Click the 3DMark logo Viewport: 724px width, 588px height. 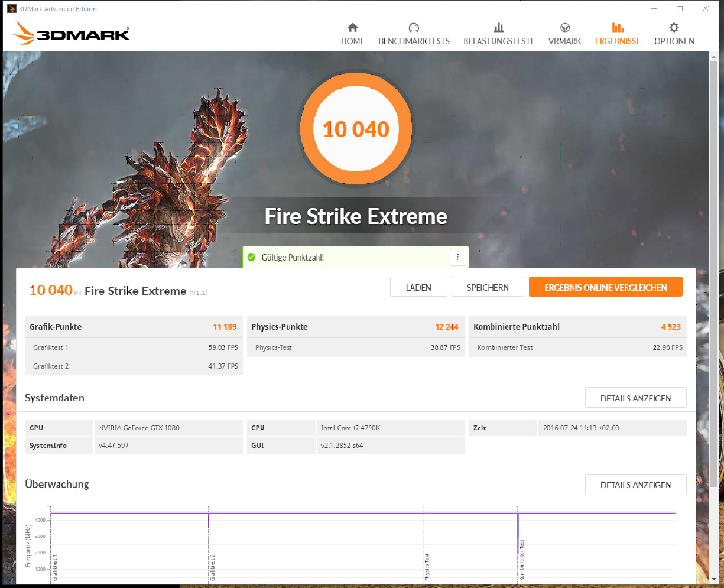tap(71, 33)
